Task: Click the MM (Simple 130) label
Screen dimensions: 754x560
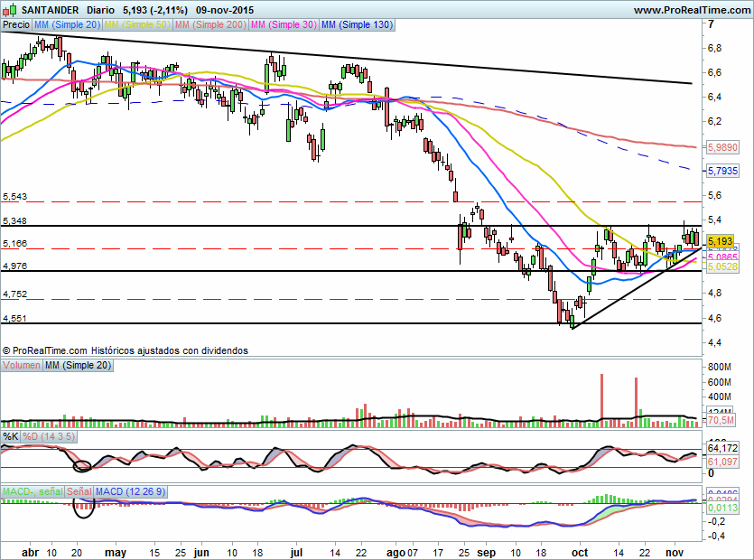Action: tap(358, 24)
